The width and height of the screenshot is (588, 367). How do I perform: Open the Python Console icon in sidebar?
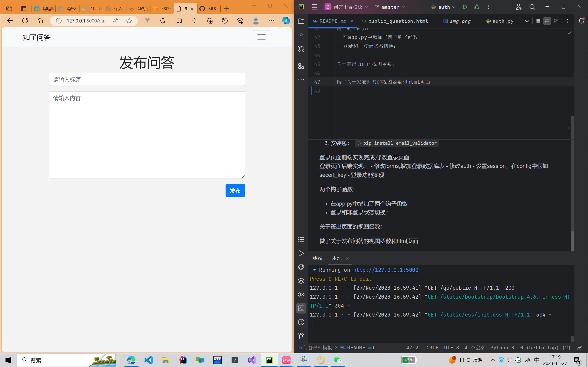(301, 267)
